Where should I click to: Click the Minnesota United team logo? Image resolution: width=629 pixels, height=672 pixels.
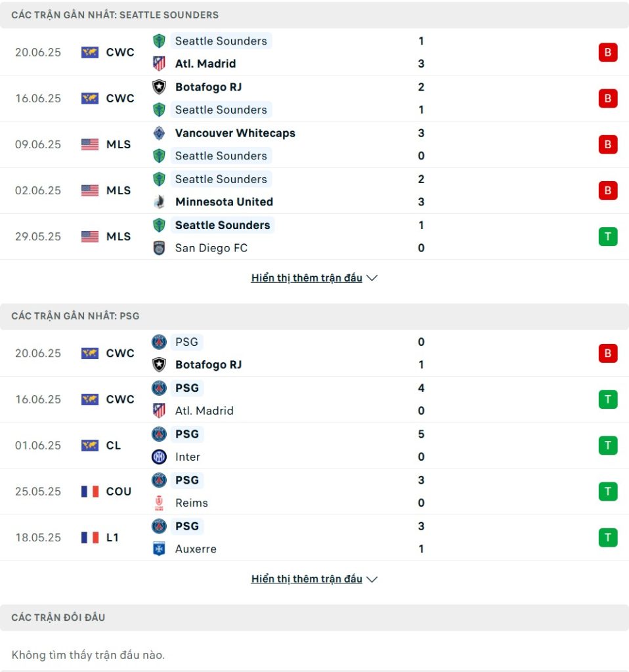point(159,202)
